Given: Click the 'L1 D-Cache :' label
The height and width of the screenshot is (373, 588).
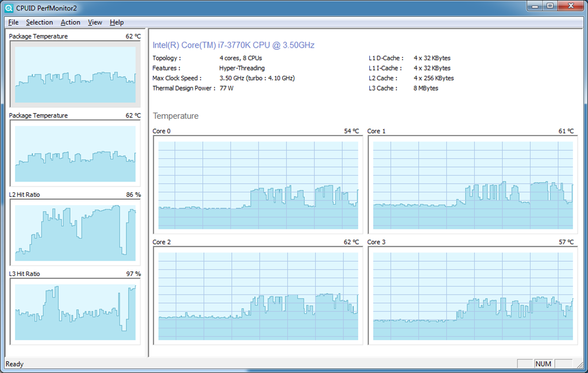Looking at the screenshot, I should [x=386, y=58].
